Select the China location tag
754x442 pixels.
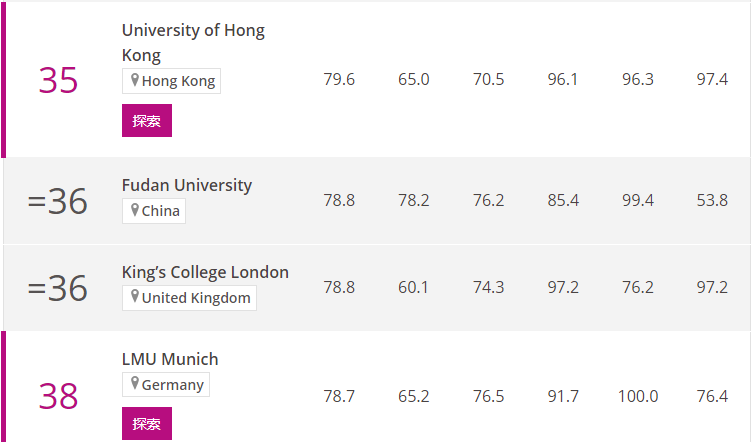[x=154, y=211]
